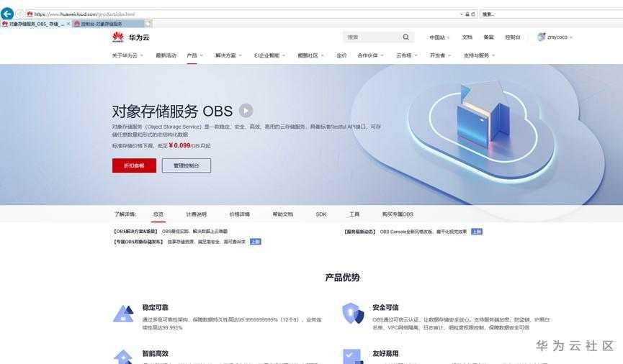623x364 pixels.
Task: Open the 文档 link in the header
Action: (467, 37)
